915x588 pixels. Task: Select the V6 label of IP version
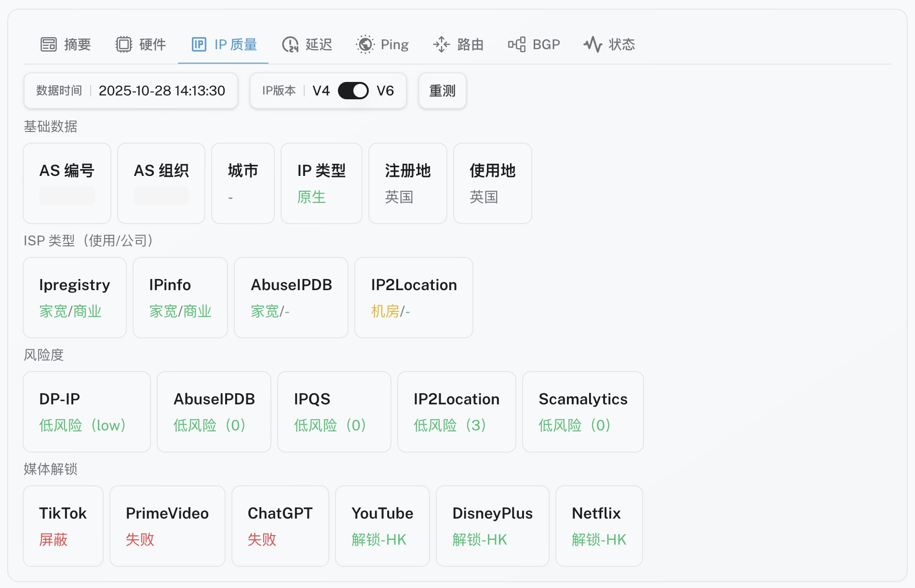pos(385,91)
